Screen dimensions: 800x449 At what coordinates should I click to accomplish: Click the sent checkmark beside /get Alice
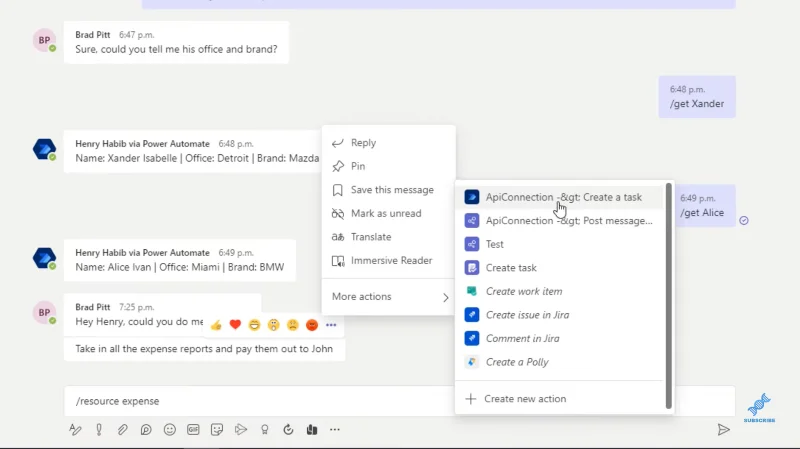(x=744, y=220)
